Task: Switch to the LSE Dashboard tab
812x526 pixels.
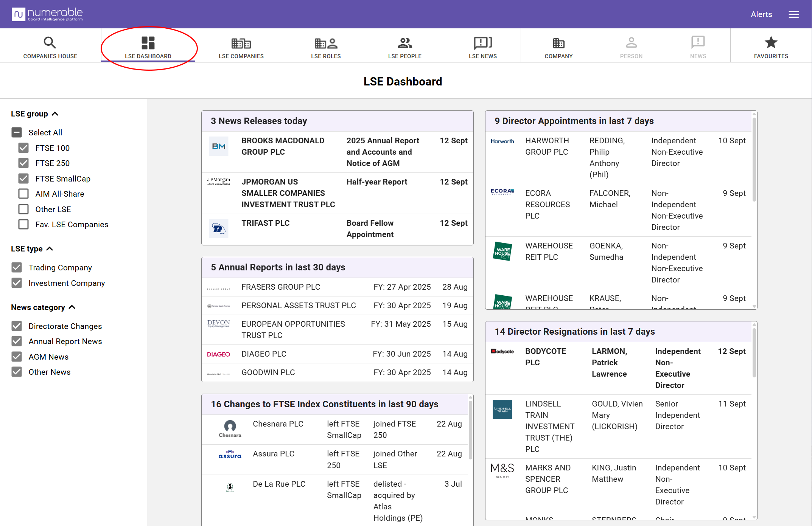Action: 148,47
